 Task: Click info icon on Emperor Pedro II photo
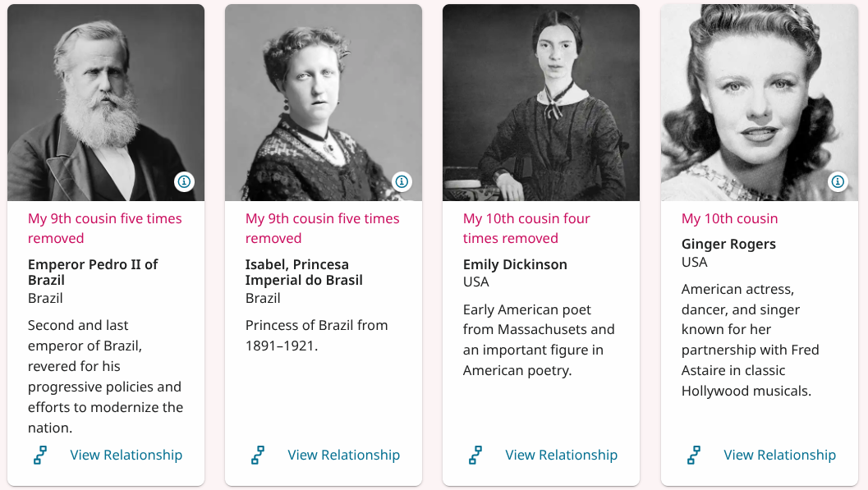tap(184, 181)
